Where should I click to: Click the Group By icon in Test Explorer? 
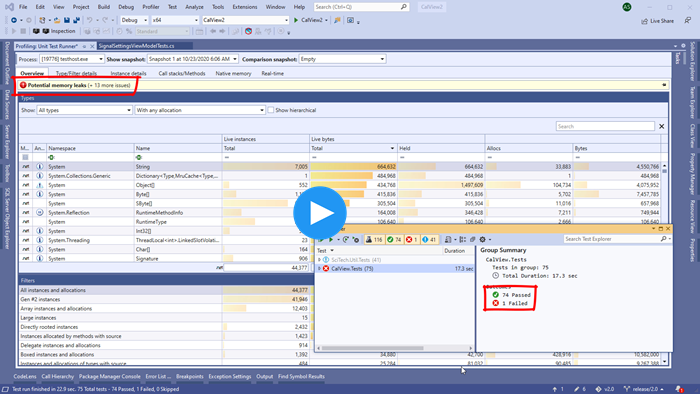pyautogui.click(x=462, y=240)
